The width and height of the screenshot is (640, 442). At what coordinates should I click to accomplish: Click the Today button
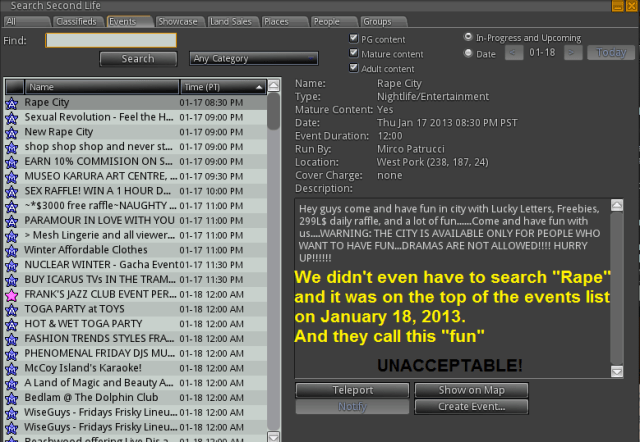pyautogui.click(x=611, y=53)
